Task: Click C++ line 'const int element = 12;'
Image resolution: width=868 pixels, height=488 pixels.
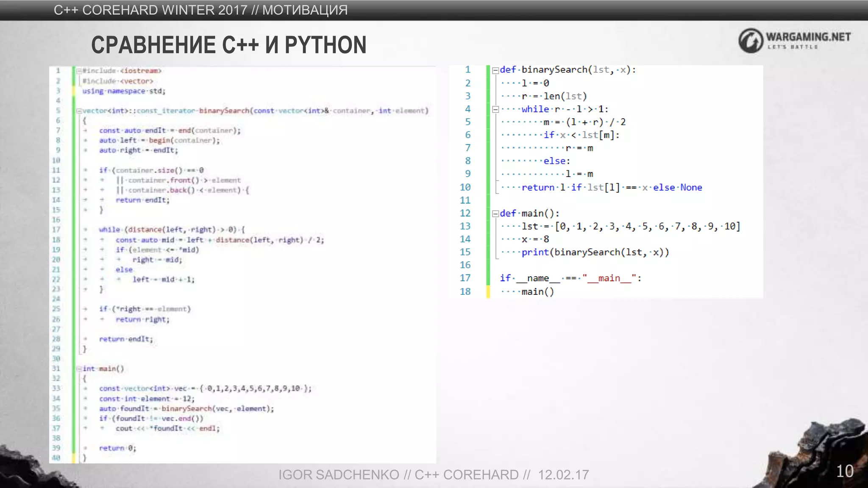Action: [x=147, y=399]
